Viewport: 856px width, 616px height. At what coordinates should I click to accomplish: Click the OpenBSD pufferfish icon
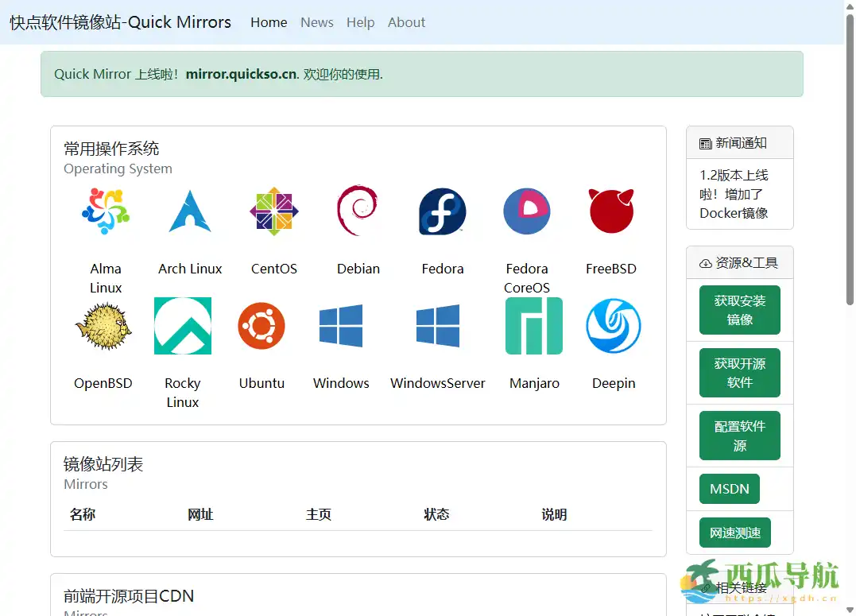(x=103, y=326)
